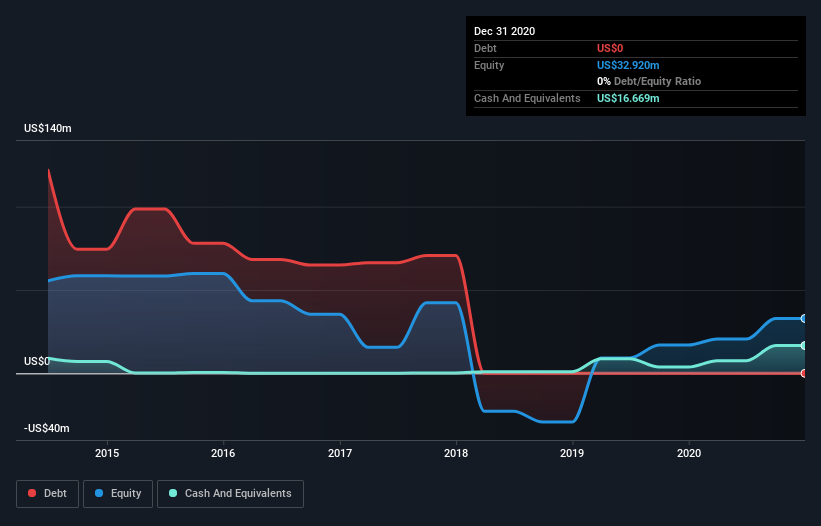Click the red US$0 Debt value

(610, 48)
